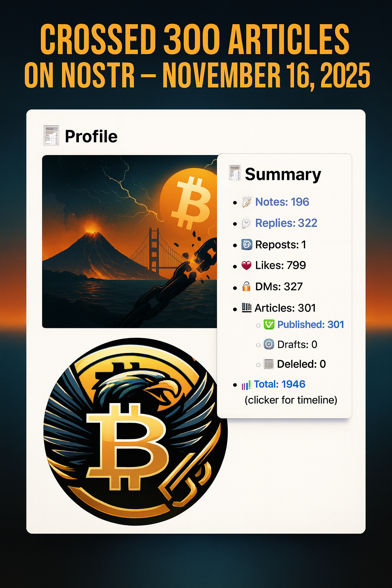Image resolution: width=392 pixels, height=588 pixels.
Task: Click the Reposts icon
Action: (247, 245)
